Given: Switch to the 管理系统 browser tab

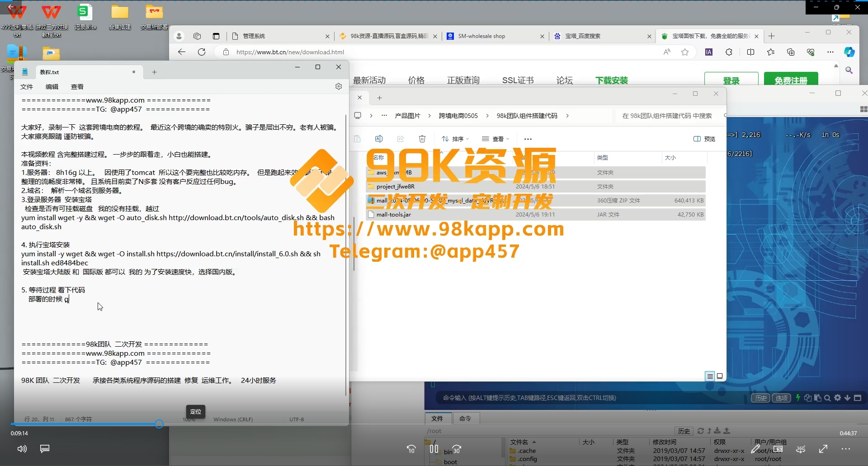Looking at the screenshot, I should point(281,36).
